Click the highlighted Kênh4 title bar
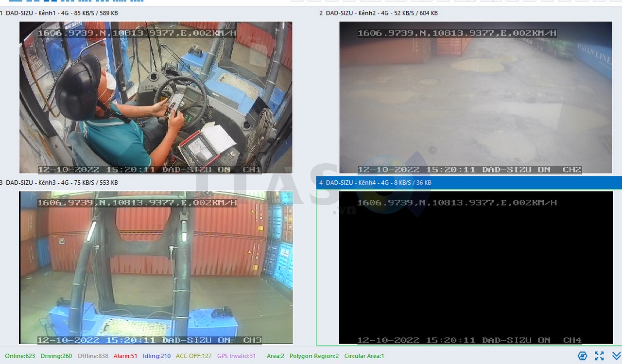This screenshot has height=364, width=622. click(x=469, y=183)
